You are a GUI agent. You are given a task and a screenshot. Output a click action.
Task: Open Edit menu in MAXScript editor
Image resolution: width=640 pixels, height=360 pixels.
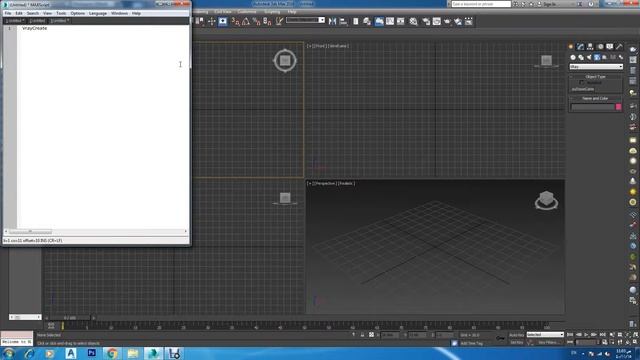point(19,13)
